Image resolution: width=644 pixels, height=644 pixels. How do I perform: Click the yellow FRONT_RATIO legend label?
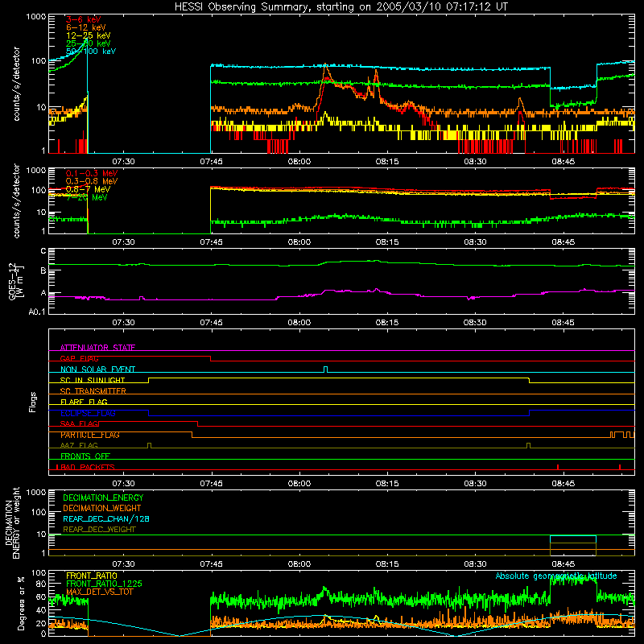(92, 576)
